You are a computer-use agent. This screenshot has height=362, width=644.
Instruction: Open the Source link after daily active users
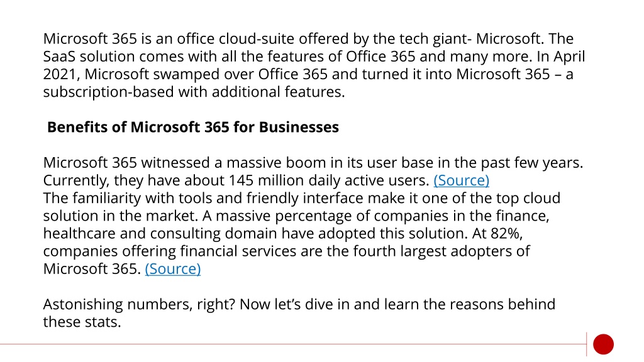pyautogui.click(x=461, y=180)
